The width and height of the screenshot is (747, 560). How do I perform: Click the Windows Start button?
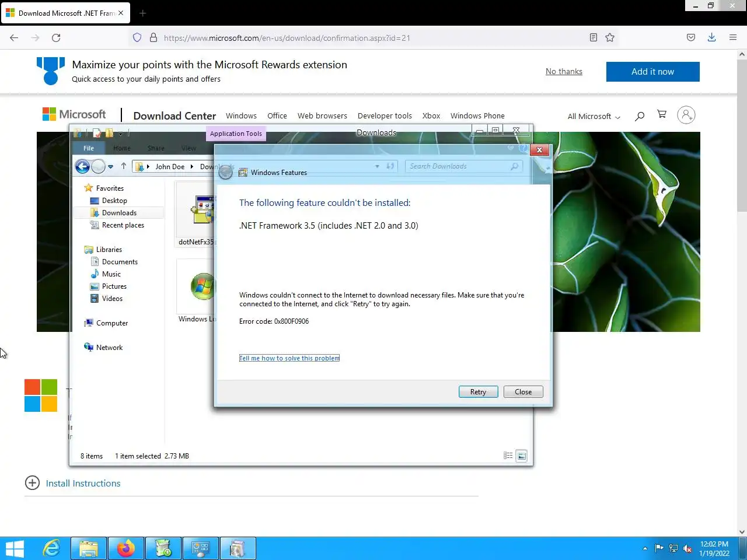point(15,549)
